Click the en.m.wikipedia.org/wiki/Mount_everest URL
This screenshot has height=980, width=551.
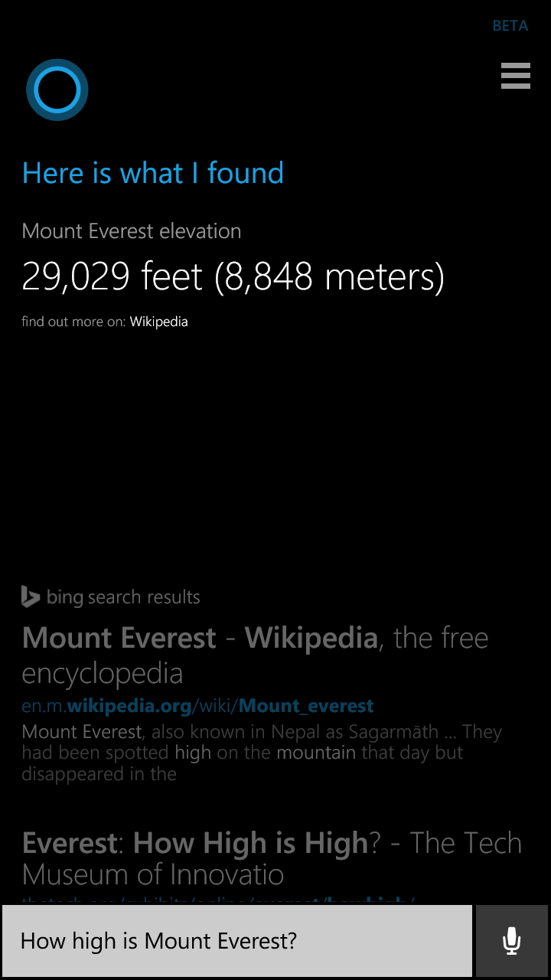click(x=197, y=706)
